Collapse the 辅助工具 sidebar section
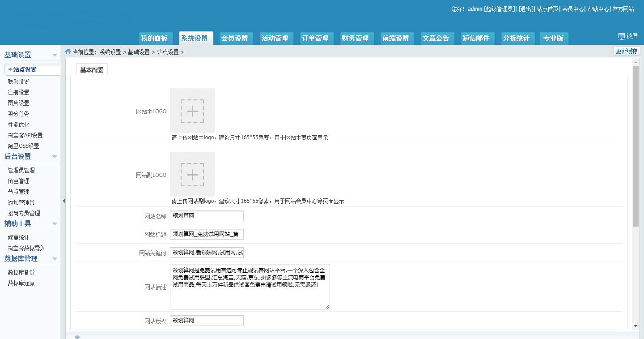 [55, 224]
